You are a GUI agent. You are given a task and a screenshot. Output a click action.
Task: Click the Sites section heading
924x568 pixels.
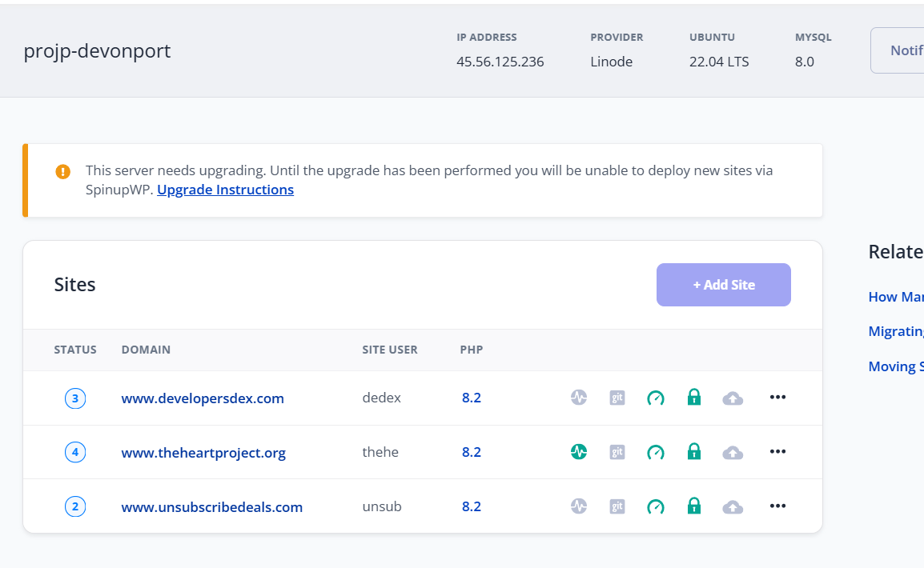click(74, 285)
